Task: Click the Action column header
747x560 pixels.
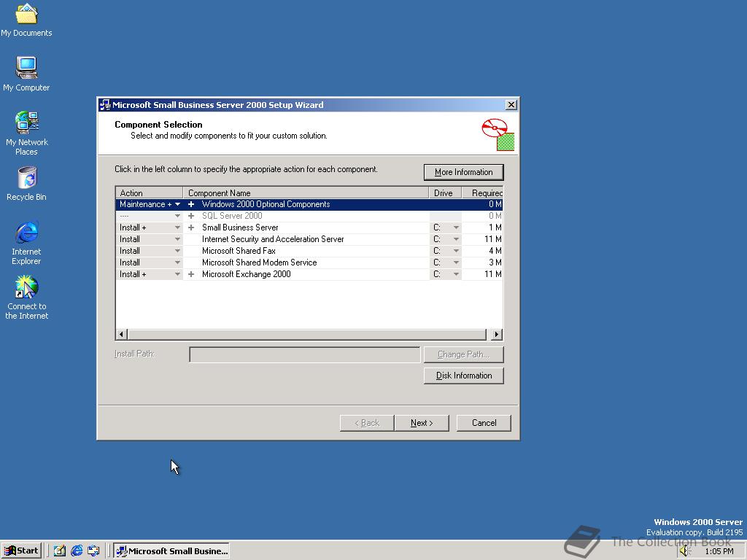Action: pos(149,192)
